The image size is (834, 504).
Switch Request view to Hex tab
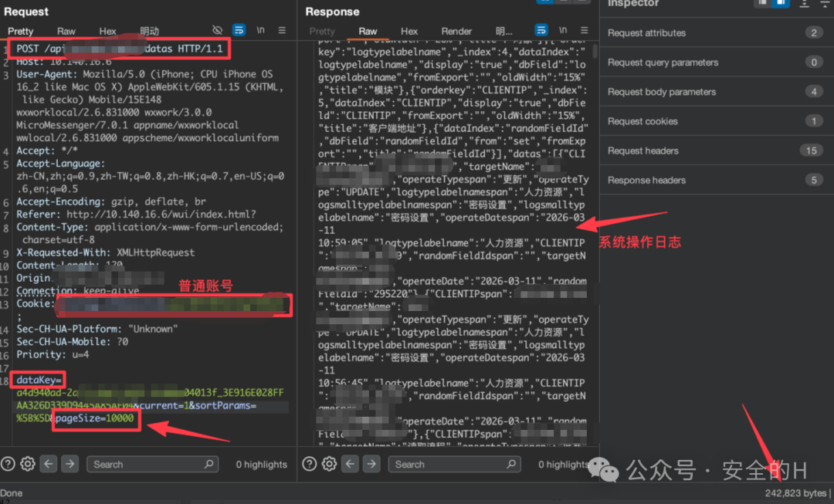click(x=107, y=32)
